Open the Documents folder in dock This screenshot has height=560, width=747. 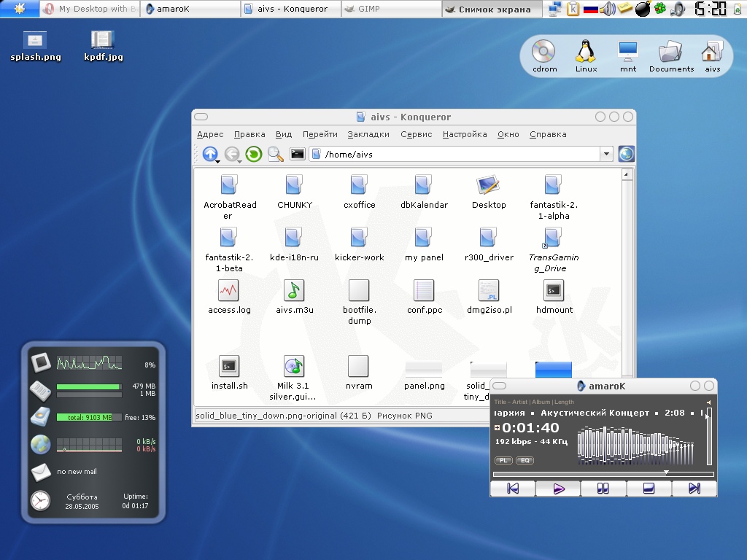(x=671, y=55)
